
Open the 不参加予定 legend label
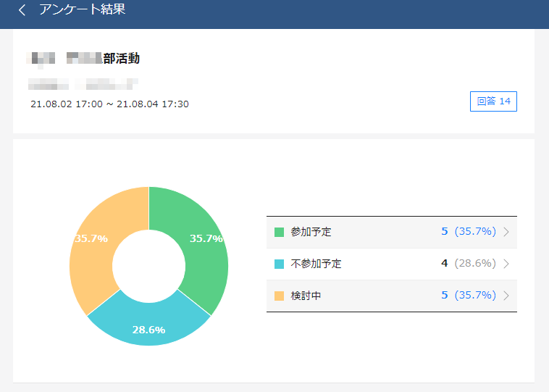[316, 264]
